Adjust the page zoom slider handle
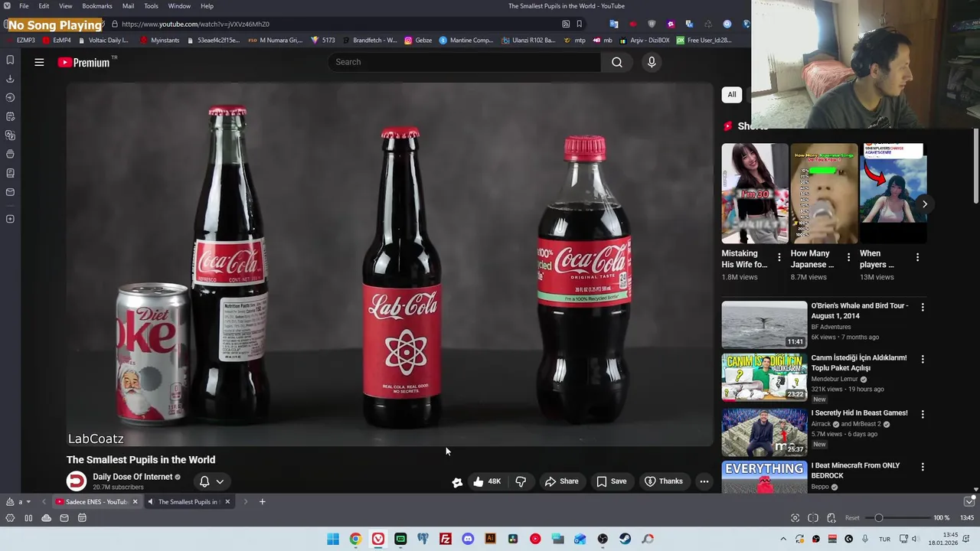The height and width of the screenshot is (551, 980). pyautogui.click(x=879, y=518)
